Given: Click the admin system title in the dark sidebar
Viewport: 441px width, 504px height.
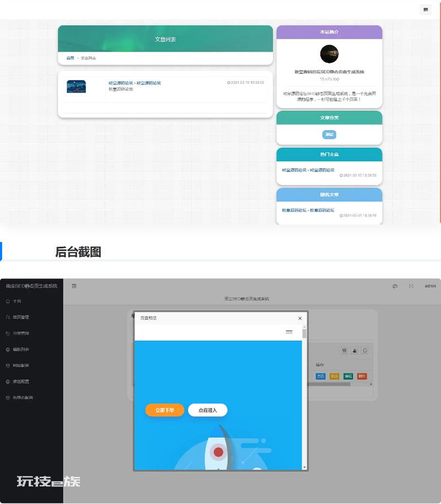Looking at the screenshot, I should [31, 286].
